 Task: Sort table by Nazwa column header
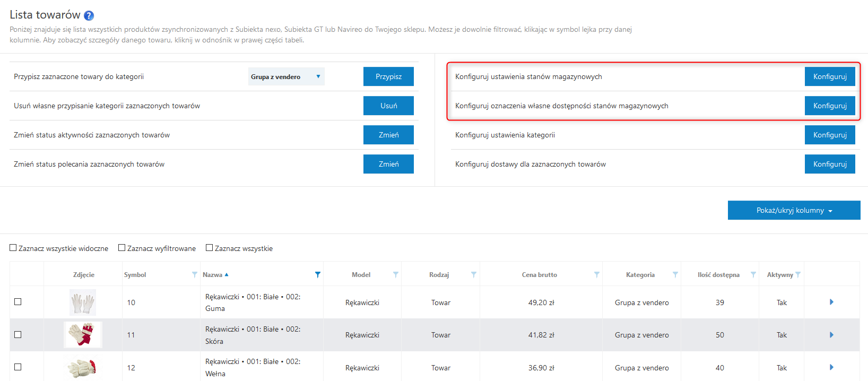[213, 275]
